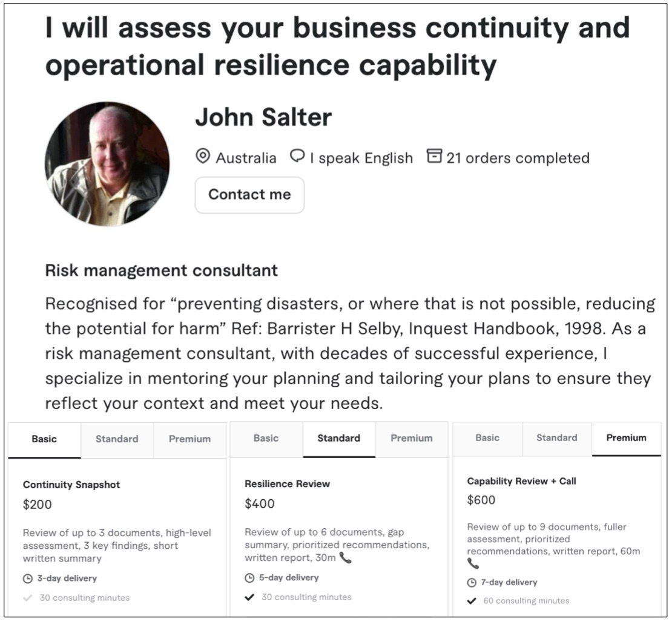The width and height of the screenshot is (672, 622).
Task: Switch to Basic tab in Resilience Review panel
Action: (x=266, y=438)
